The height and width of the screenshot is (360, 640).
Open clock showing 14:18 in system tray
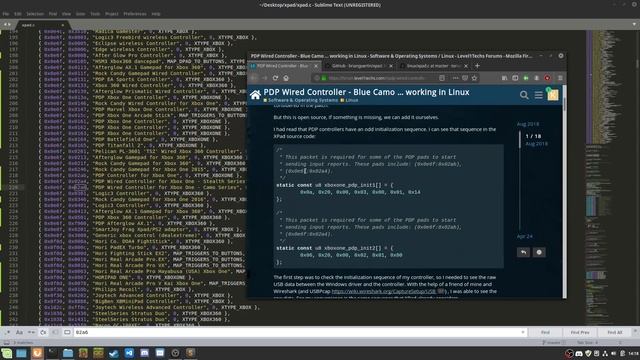click(x=633, y=353)
